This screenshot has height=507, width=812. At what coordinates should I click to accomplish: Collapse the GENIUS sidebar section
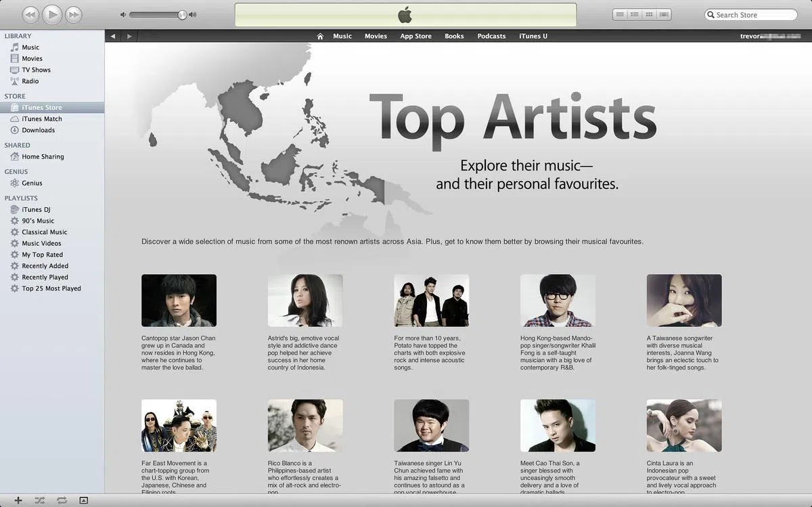pos(16,171)
